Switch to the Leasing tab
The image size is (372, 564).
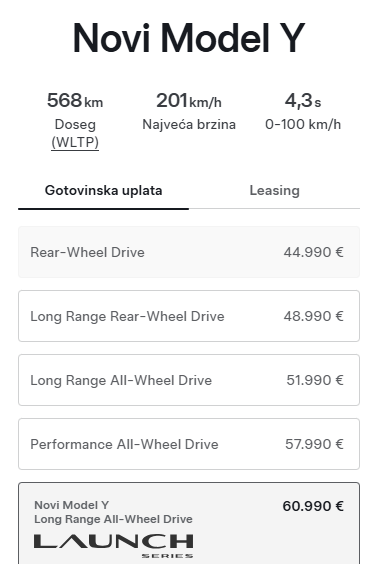tap(274, 191)
